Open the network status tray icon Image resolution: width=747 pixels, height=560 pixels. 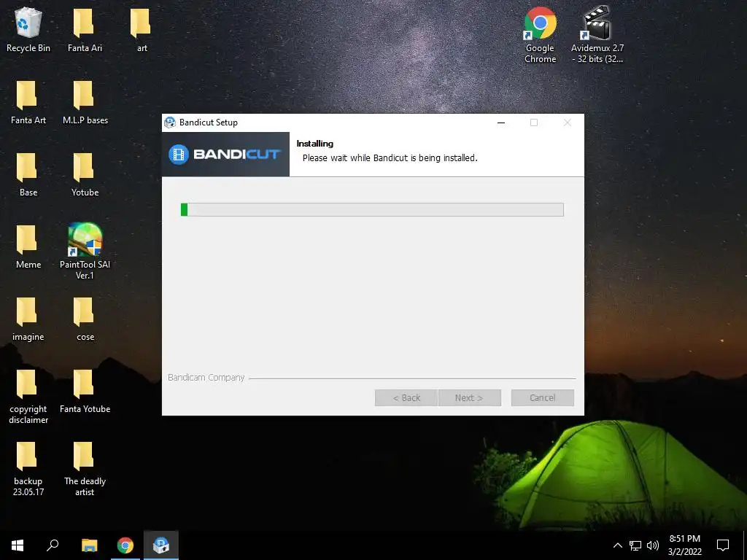point(635,545)
